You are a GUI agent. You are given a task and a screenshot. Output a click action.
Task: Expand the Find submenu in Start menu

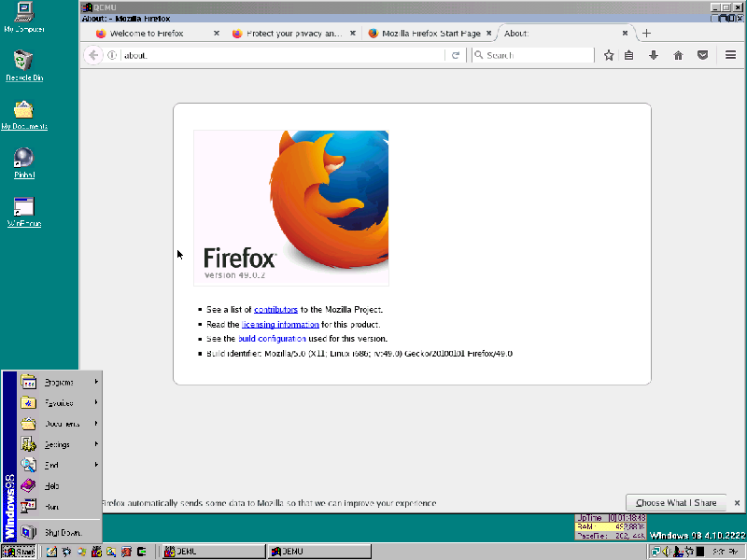(59, 465)
